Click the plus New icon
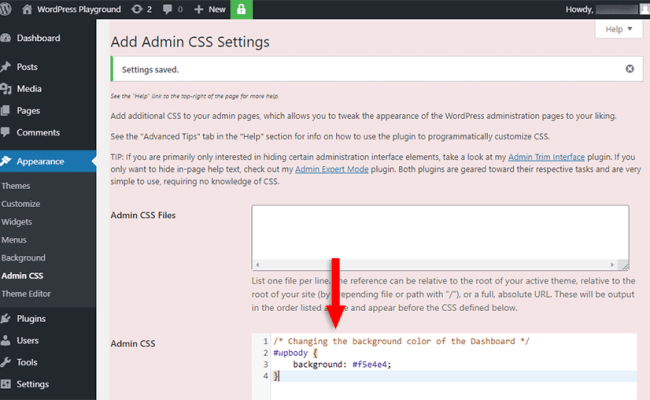Image resolution: width=650 pixels, height=400 pixels. pyautogui.click(x=199, y=9)
